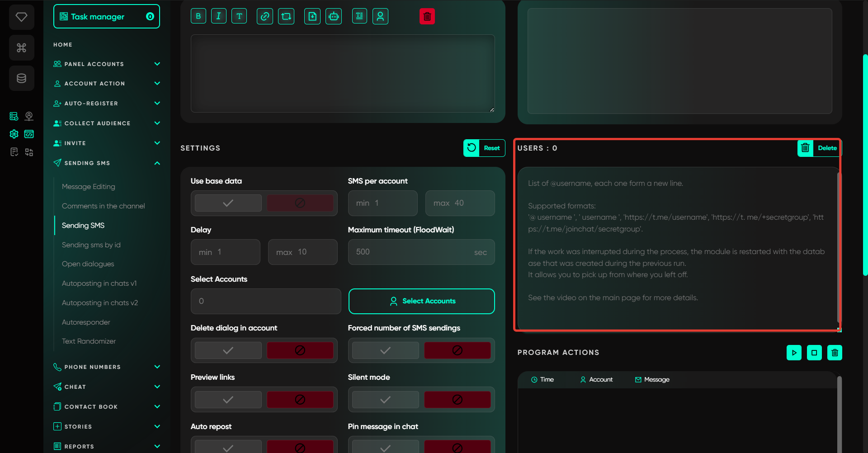Click the Select Accounts button
Viewport: 868px width, 453px height.
tap(421, 301)
